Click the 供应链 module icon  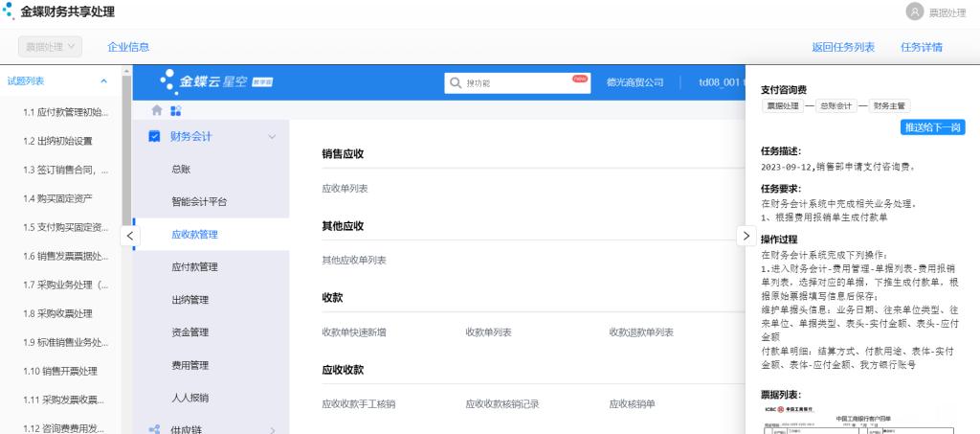point(155,430)
